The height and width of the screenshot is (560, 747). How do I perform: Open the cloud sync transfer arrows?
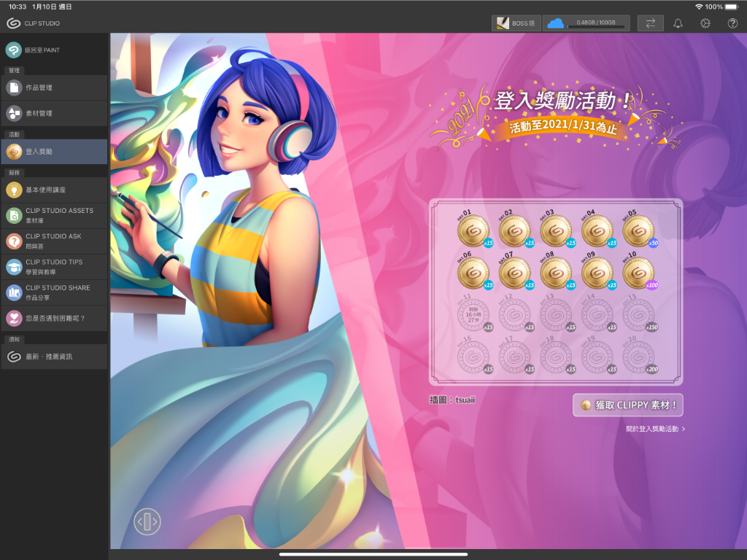pyautogui.click(x=650, y=23)
